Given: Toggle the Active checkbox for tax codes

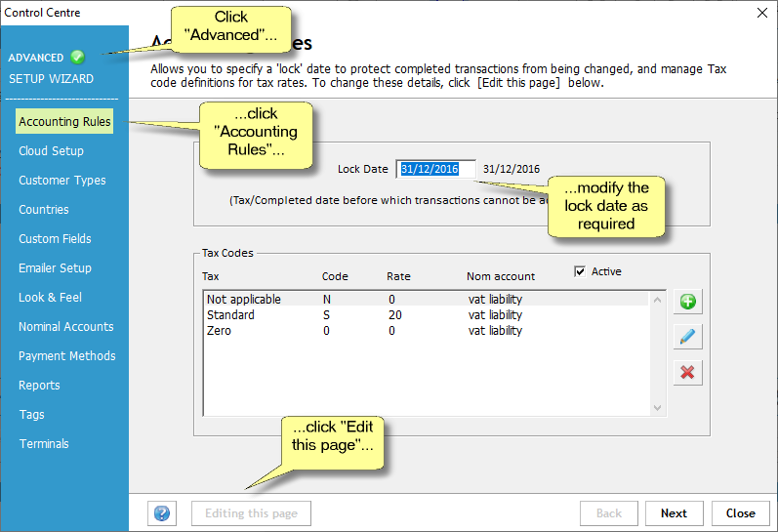Looking at the screenshot, I should 580,271.
